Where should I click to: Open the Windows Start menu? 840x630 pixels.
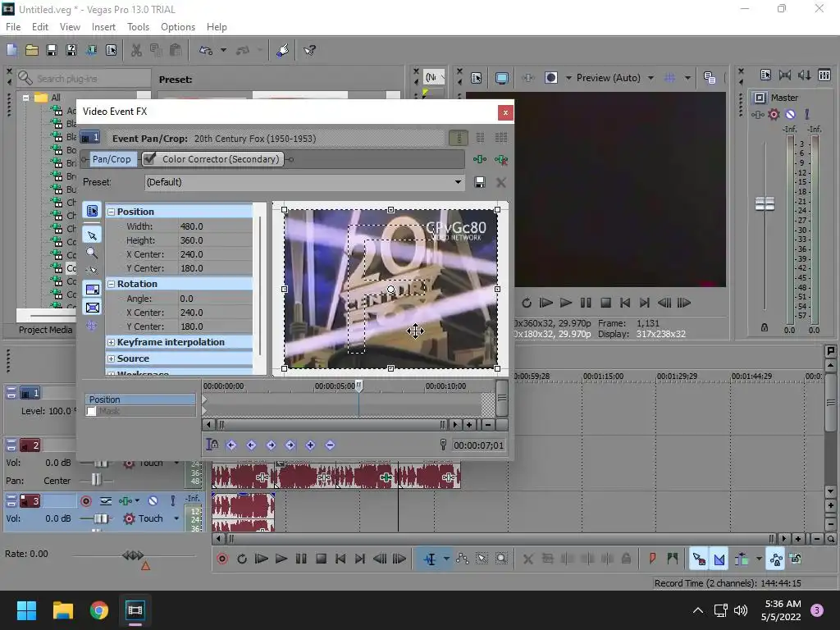[26, 609]
